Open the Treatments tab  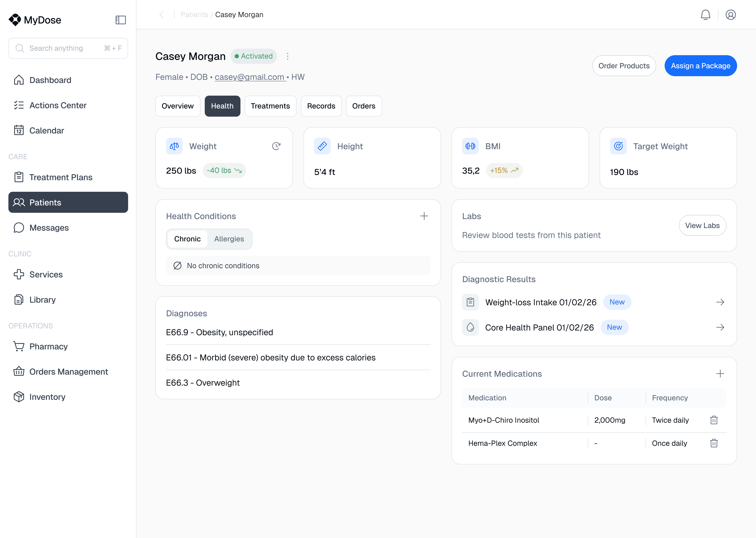click(270, 106)
